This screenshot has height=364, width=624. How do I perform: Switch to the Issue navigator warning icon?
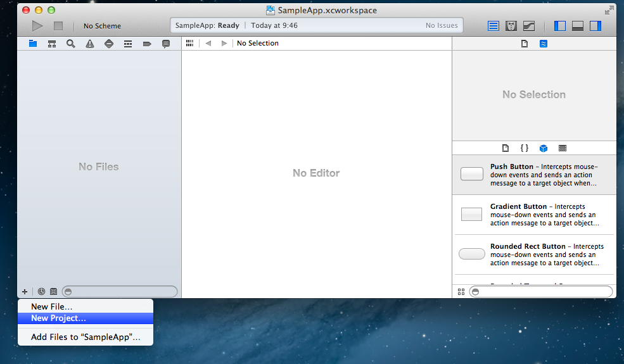coord(90,44)
